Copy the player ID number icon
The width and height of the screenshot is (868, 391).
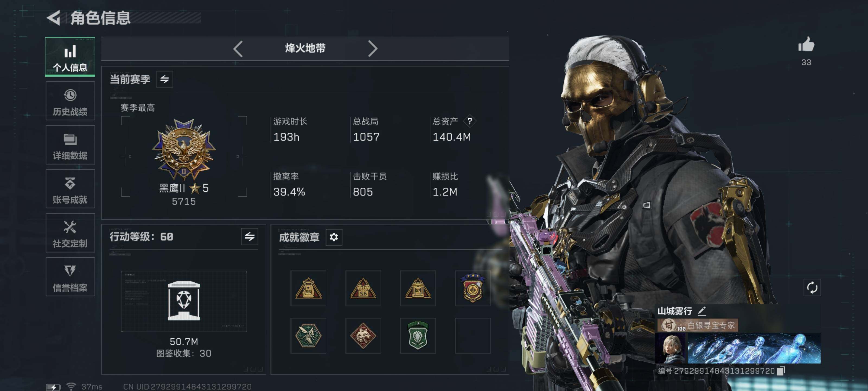click(x=781, y=371)
